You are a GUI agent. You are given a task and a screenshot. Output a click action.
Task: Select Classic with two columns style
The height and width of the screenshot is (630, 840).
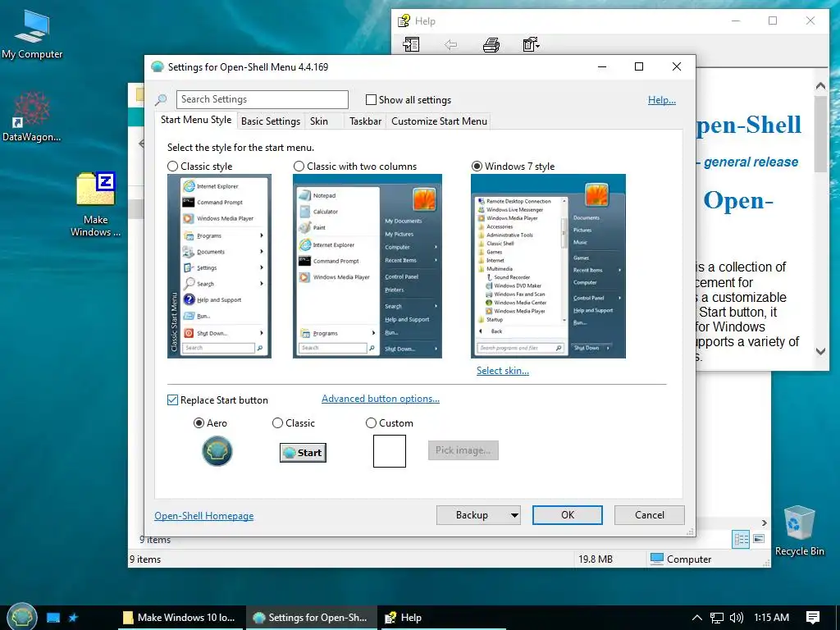[299, 166]
